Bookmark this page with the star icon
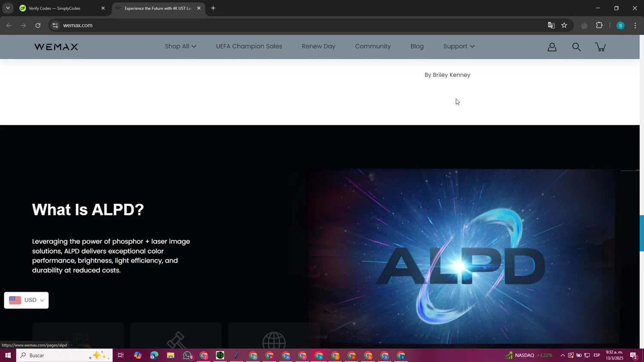Viewport: 644px width, 362px height. point(564,25)
